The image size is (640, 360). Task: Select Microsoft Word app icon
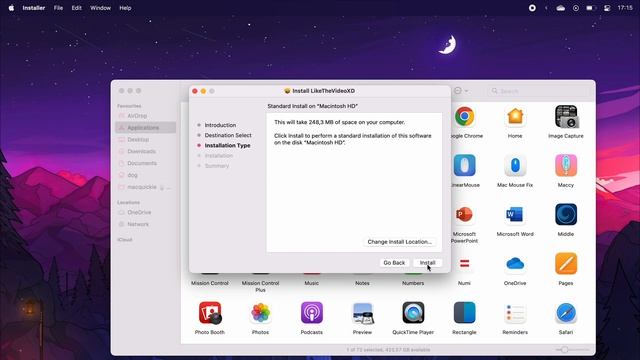click(515, 214)
